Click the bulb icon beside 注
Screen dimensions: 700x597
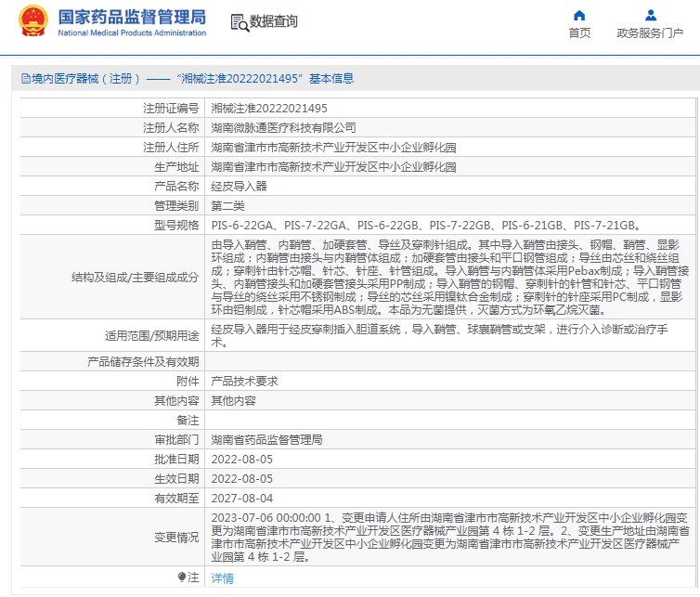(x=181, y=577)
